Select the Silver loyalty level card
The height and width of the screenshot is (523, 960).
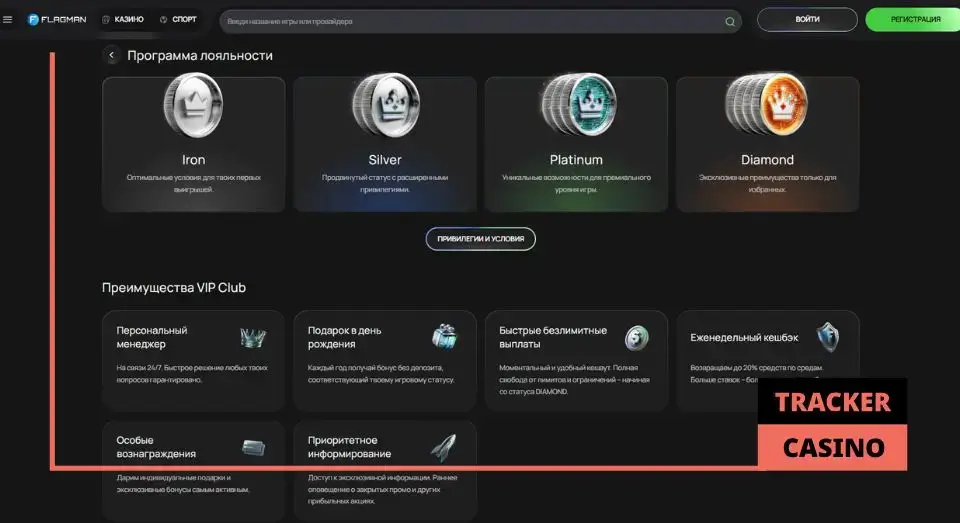tap(385, 144)
